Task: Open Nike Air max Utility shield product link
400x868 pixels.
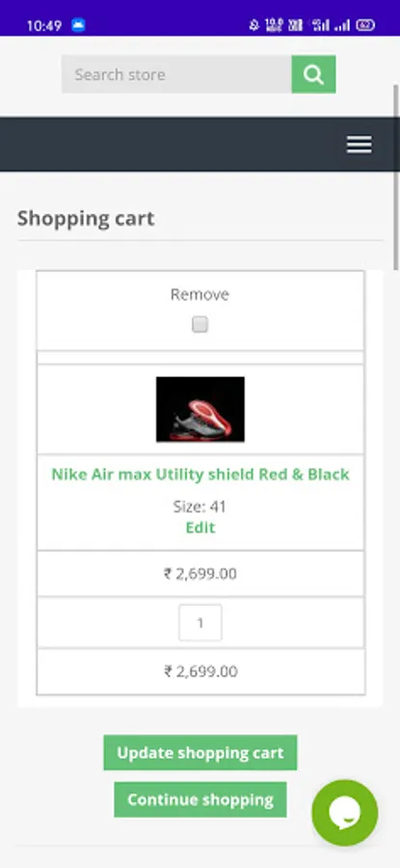Action: [x=200, y=475]
